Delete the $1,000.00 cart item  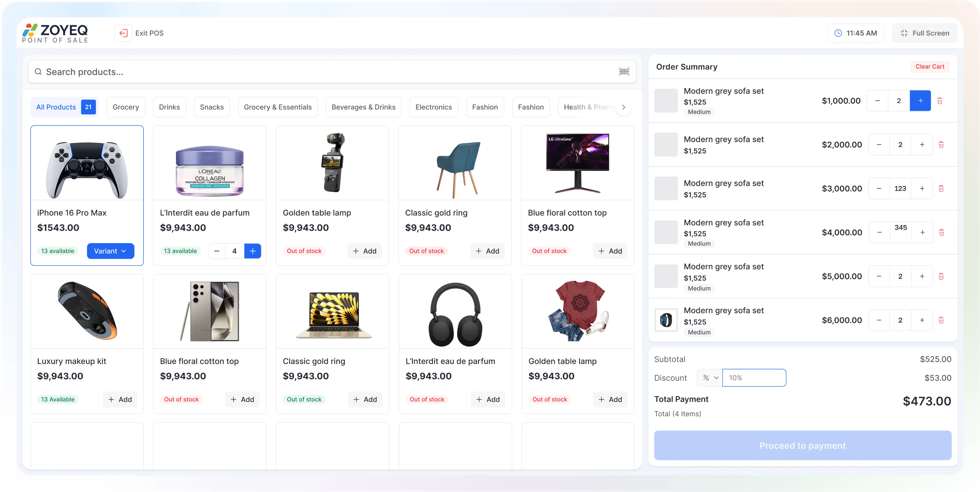click(x=939, y=101)
